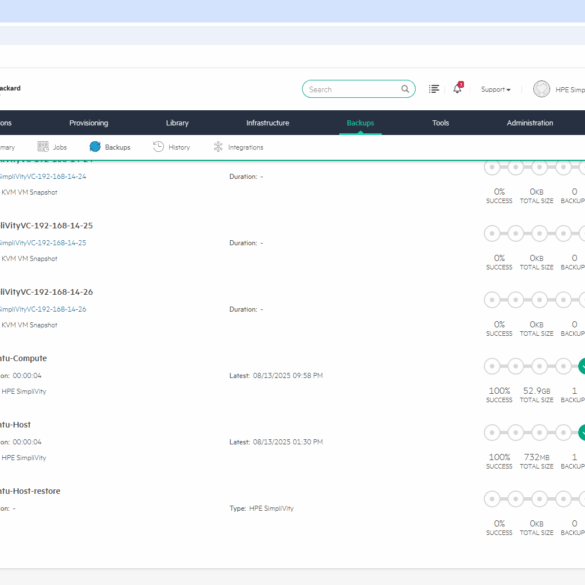Select the Backups main menu
585x585 pixels.
point(360,123)
